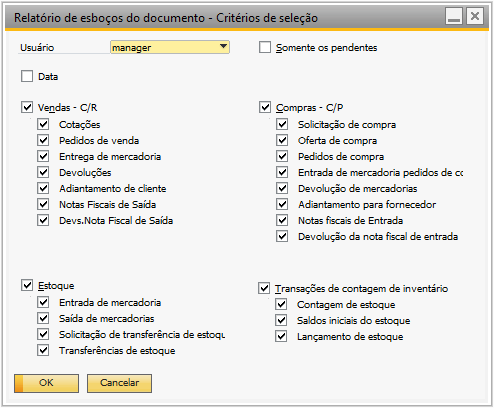Enable the Somente os pendentes checkbox
This screenshot has width=494, height=408.
coord(265,47)
